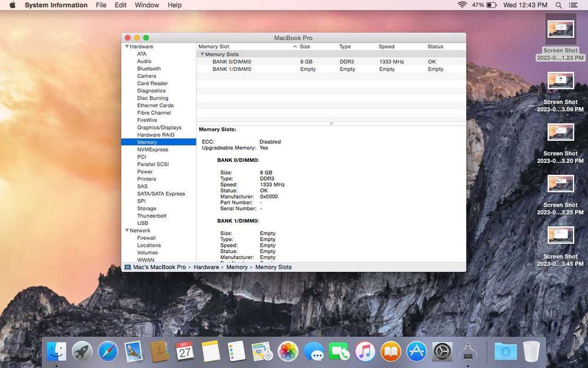Select the BANK 0/DIMM0 table row
Viewport: 588px width, 368px height.
point(331,62)
